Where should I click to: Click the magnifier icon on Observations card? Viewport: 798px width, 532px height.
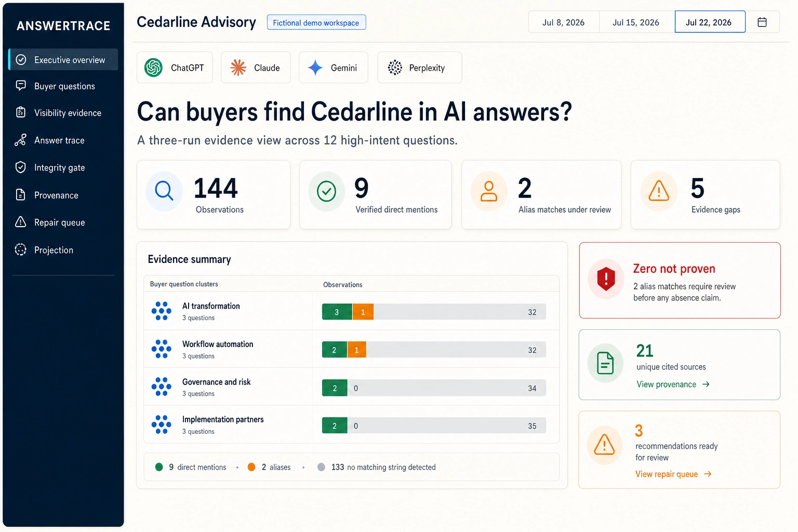(x=164, y=191)
